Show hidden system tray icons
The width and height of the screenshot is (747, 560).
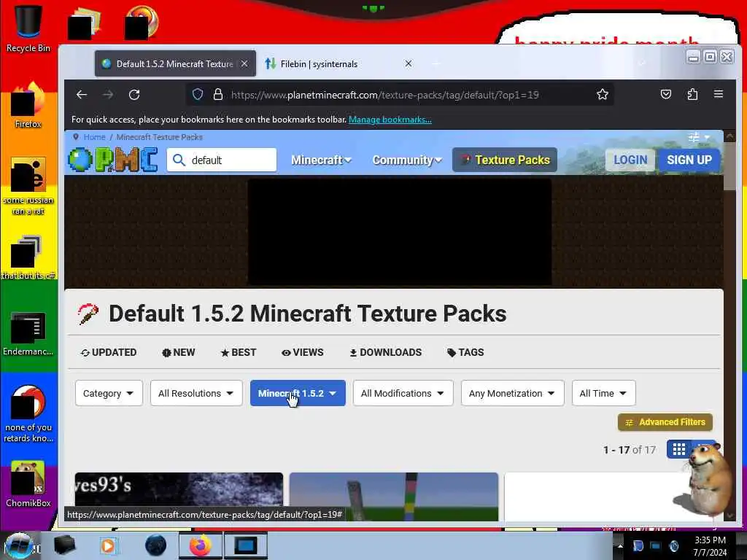pyautogui.click(x=620, y=546)
